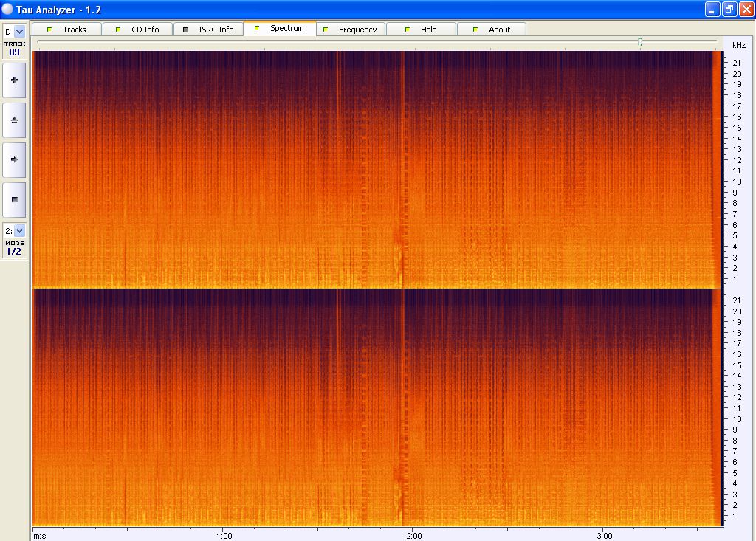
Task: Open the Help tab
Action: click(x=422, y=30)
